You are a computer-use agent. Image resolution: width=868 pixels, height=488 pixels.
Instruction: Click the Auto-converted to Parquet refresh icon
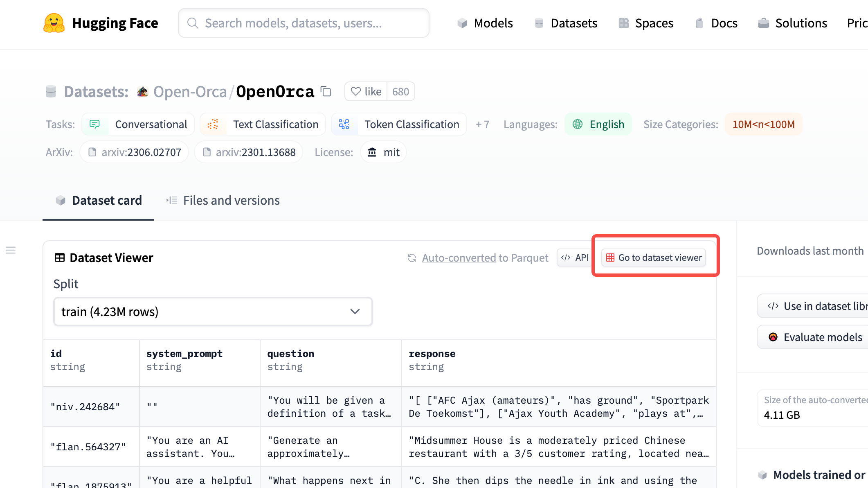click(x=412, y=258)
